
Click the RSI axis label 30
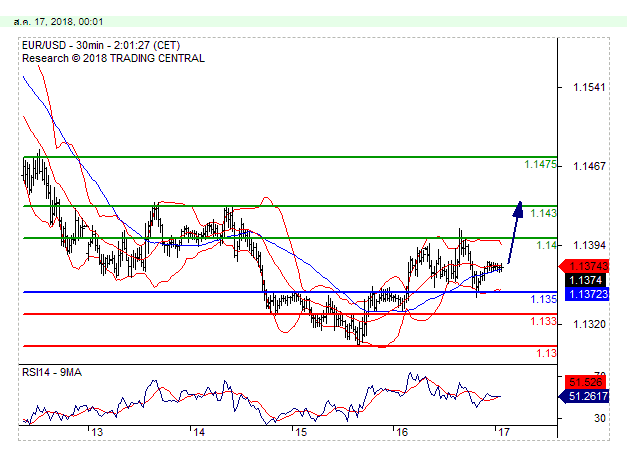pyautogui.click(x=599, y=418)
